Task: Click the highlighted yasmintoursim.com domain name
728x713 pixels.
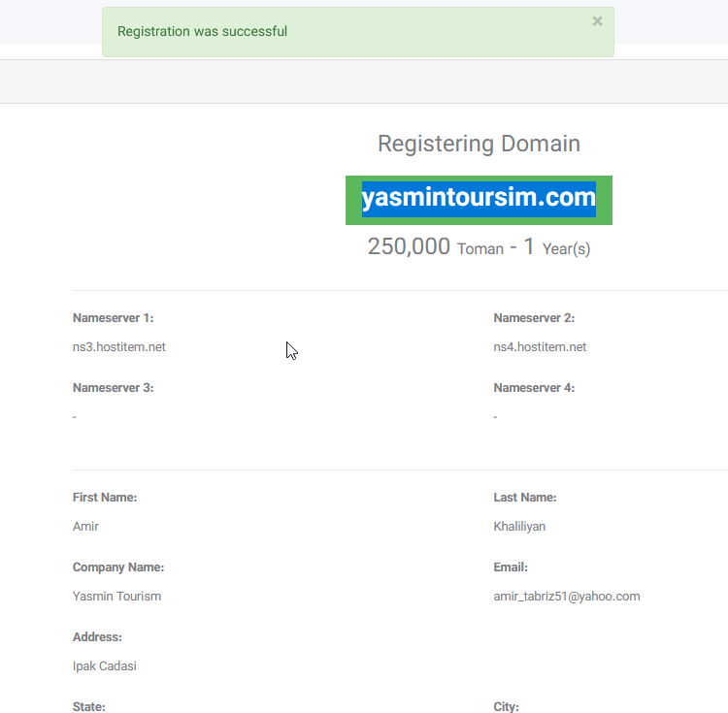Action: 479,199
